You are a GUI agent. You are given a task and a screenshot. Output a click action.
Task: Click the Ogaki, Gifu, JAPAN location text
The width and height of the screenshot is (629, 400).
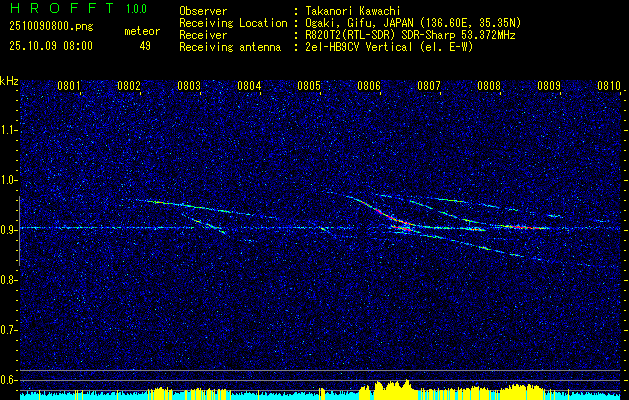(413, 23)
